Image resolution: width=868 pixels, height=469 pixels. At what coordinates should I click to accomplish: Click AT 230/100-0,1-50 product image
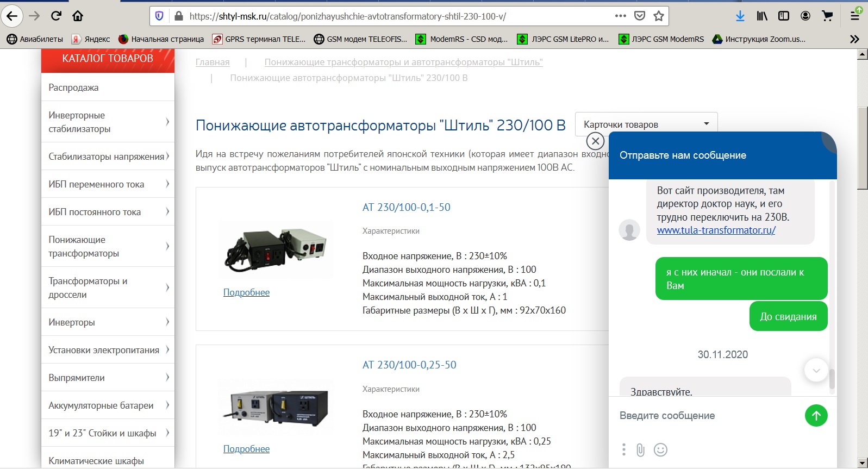click(x=276, y=249)
